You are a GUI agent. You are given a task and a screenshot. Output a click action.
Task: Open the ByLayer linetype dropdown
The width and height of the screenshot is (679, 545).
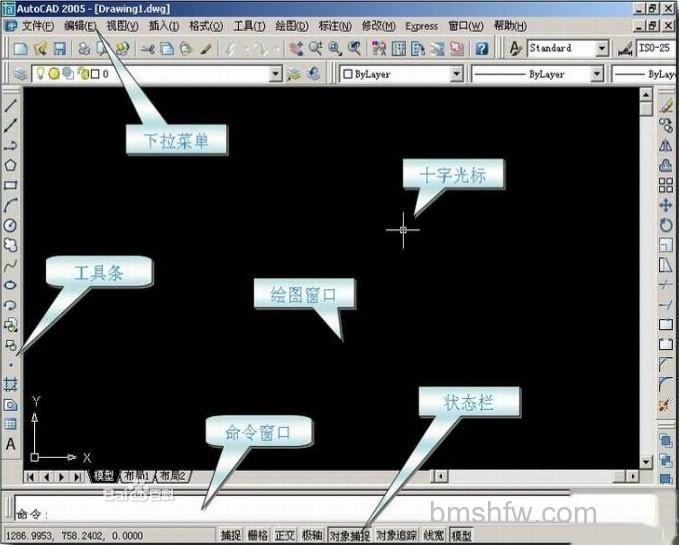coord(597,74)
